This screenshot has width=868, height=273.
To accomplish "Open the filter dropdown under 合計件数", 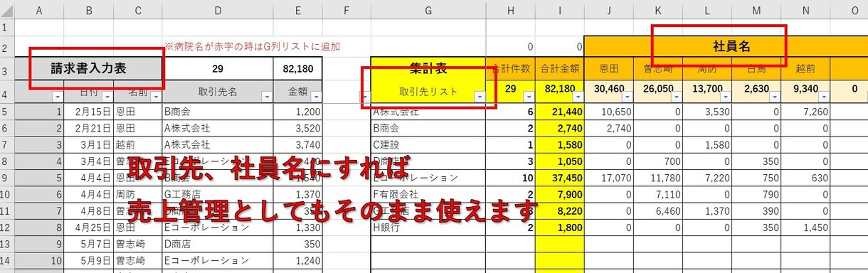I will (529, 97).
